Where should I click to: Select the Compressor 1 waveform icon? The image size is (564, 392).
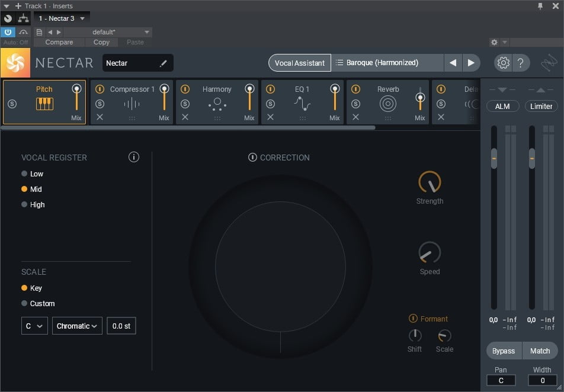click(132, 104)
